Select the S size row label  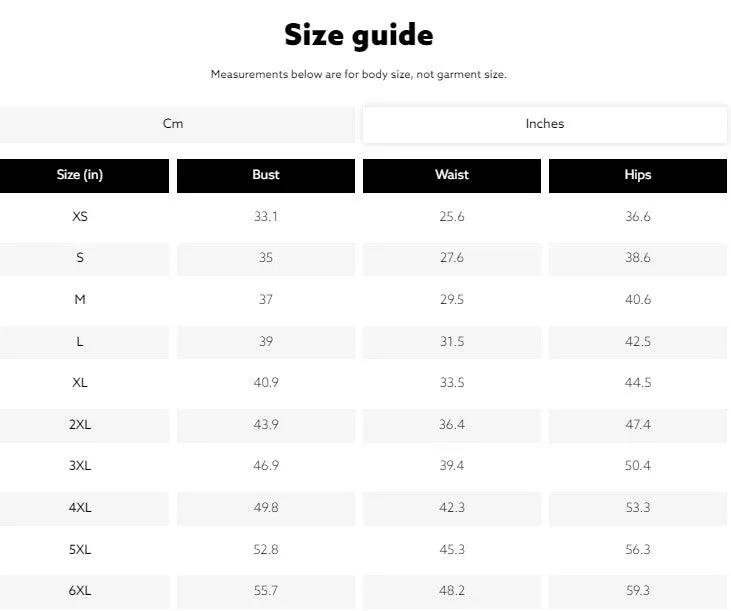80,258
